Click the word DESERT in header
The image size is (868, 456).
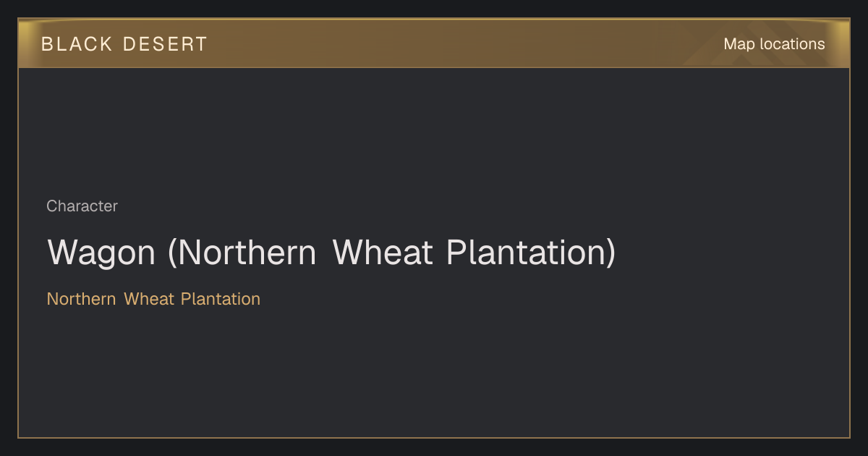[x=165, y=44]
